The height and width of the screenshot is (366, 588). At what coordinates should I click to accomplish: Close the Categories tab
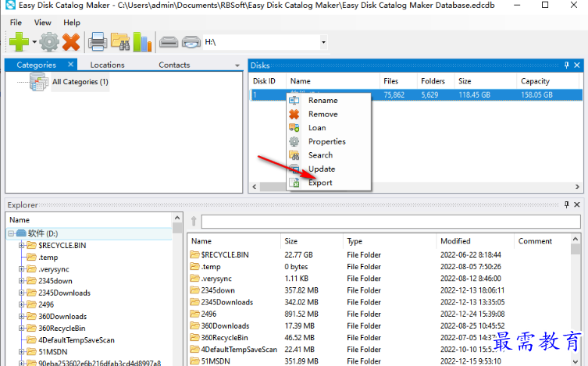pos(70,65)
